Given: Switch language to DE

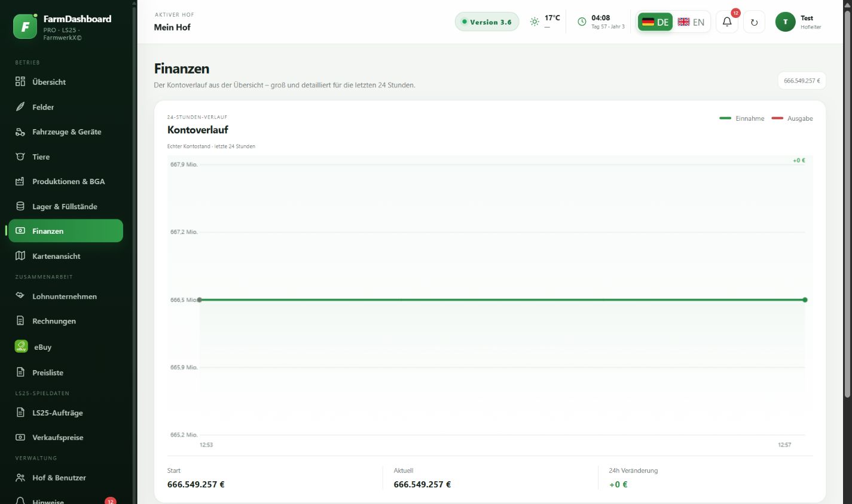Looking at the screenshot, I should 655,22.
